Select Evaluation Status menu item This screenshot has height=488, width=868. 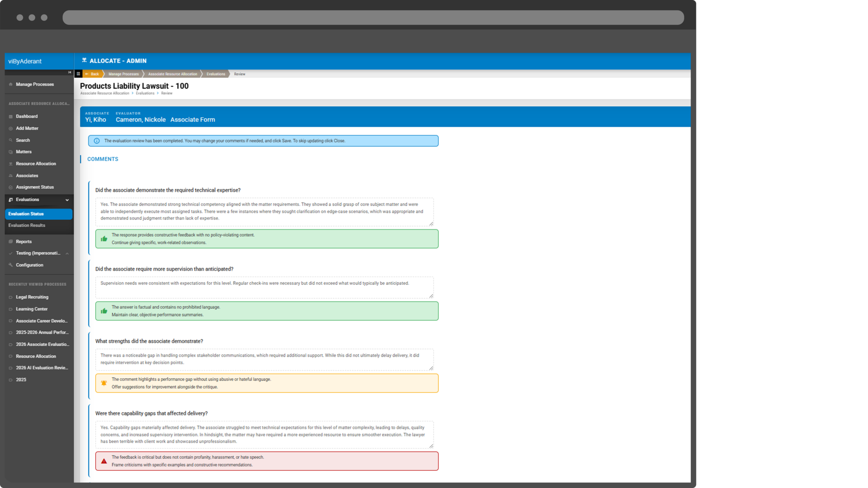[x=26, y=214]
